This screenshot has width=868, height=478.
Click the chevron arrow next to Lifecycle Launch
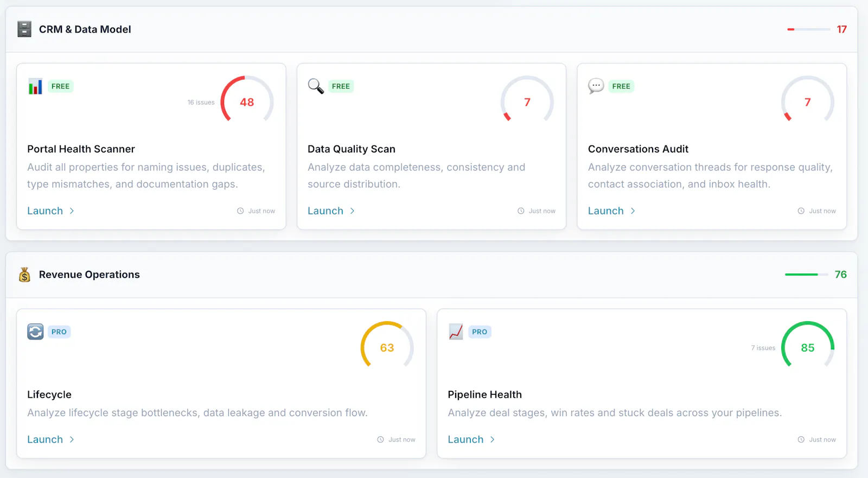point(72,439)
